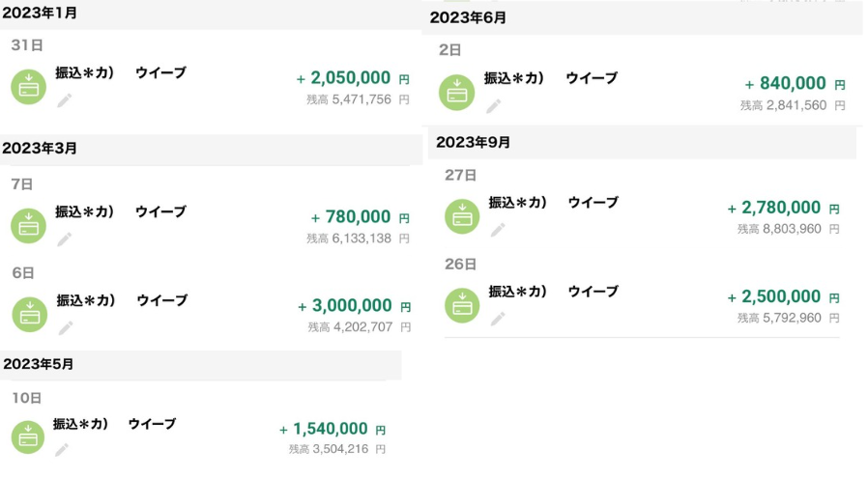Click the green deposit icon for March 6
The image size is (868, 477).
(28, 315)
